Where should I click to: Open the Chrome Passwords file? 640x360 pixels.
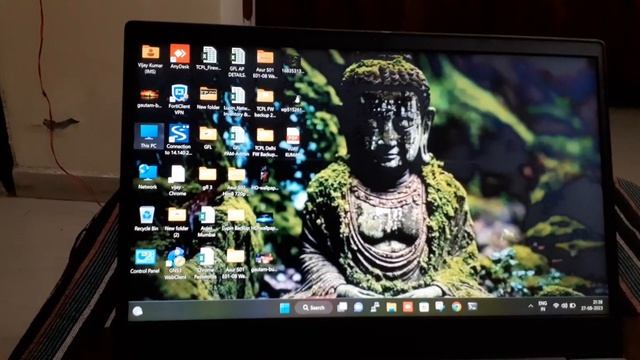click(x=206, y=263)
